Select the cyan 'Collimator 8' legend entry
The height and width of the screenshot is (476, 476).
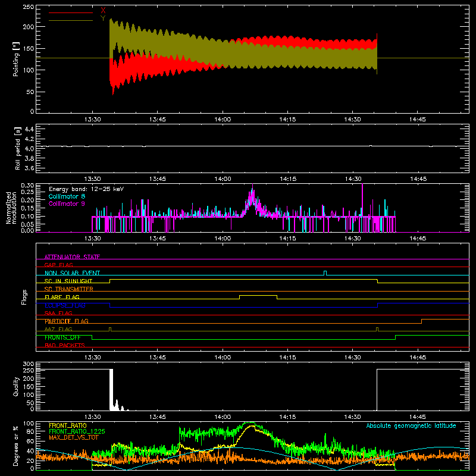pos(67,196)
